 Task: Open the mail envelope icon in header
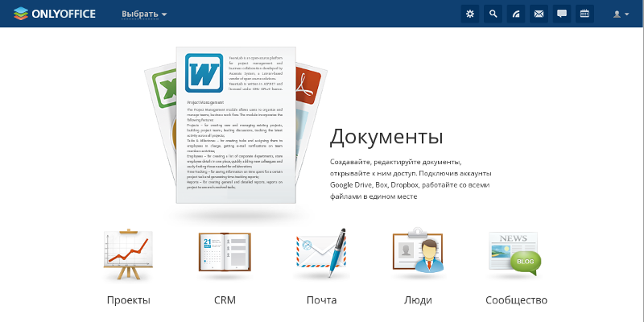pyautogui.click(x=539, y=14)
